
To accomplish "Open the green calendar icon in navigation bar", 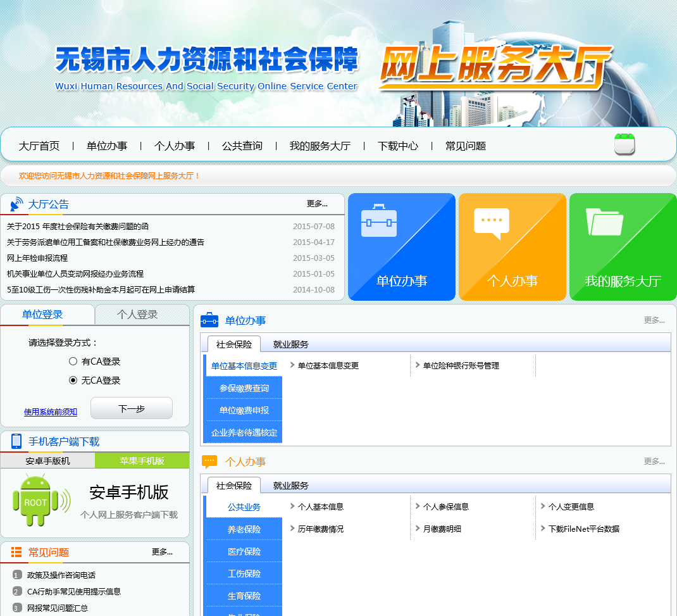I will (x=624, y=144).
